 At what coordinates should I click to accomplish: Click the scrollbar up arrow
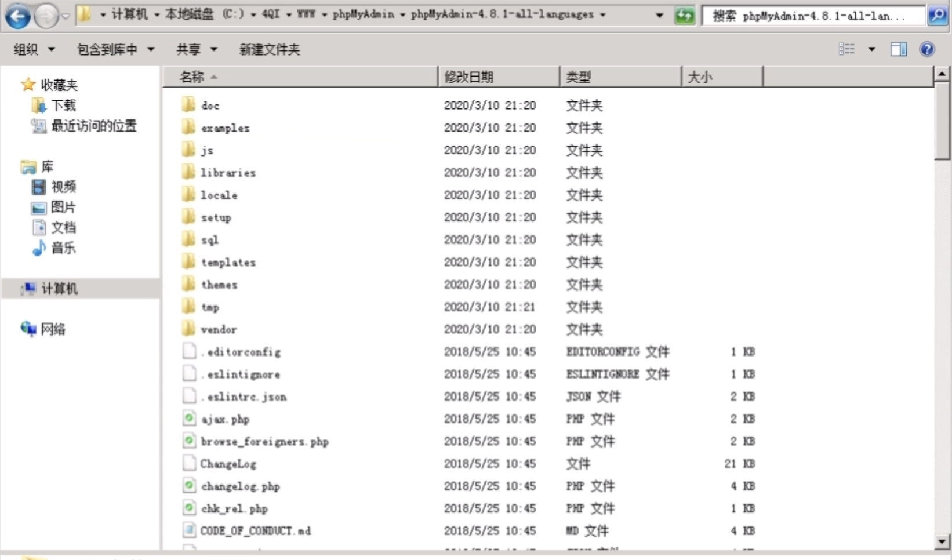click(x=942, y=74)
